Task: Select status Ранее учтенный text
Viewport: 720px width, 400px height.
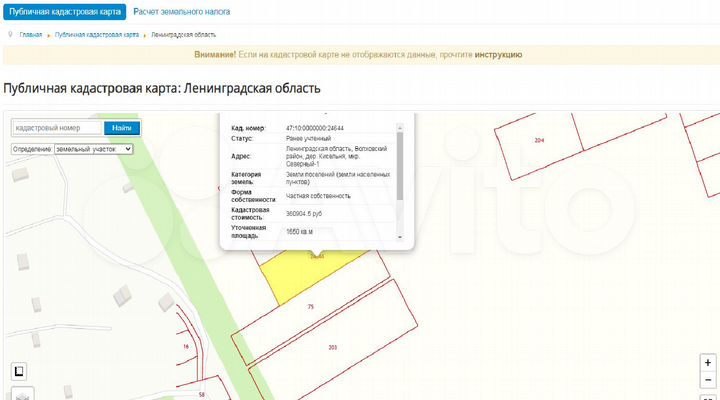Action: [308, 139]
